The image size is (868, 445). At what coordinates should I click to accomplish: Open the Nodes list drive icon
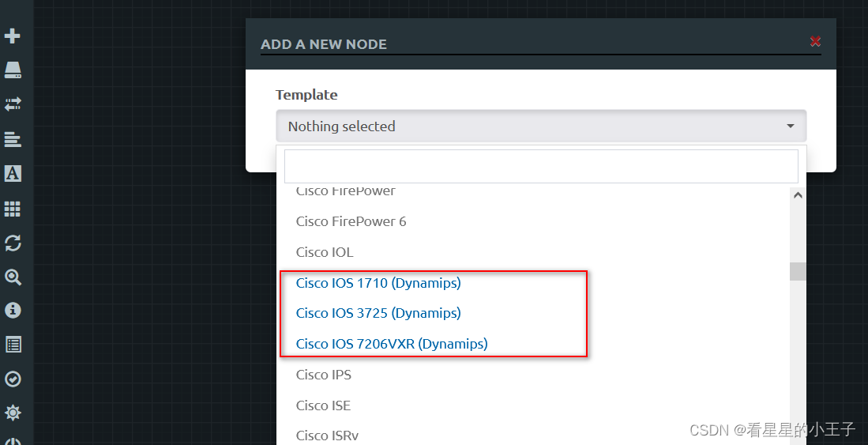12,70
